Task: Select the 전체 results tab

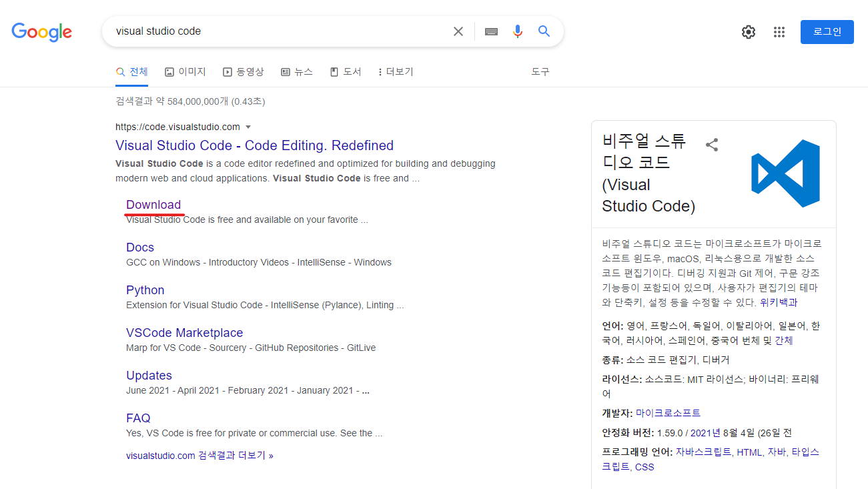Action: [x=131, y=72]
